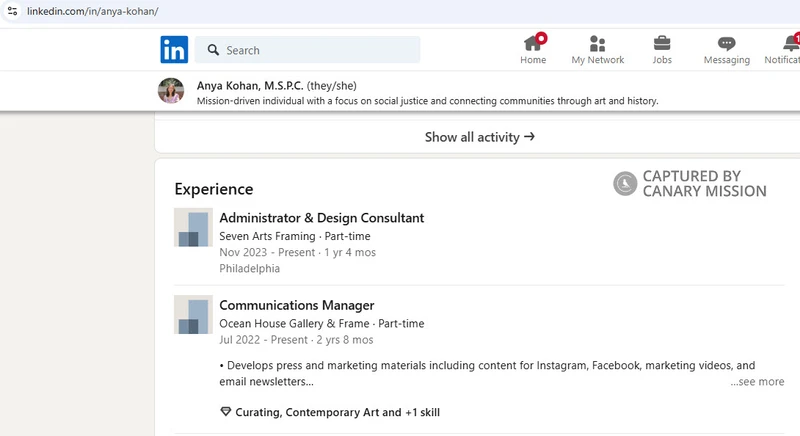Click the browser address bar URL

93,11
